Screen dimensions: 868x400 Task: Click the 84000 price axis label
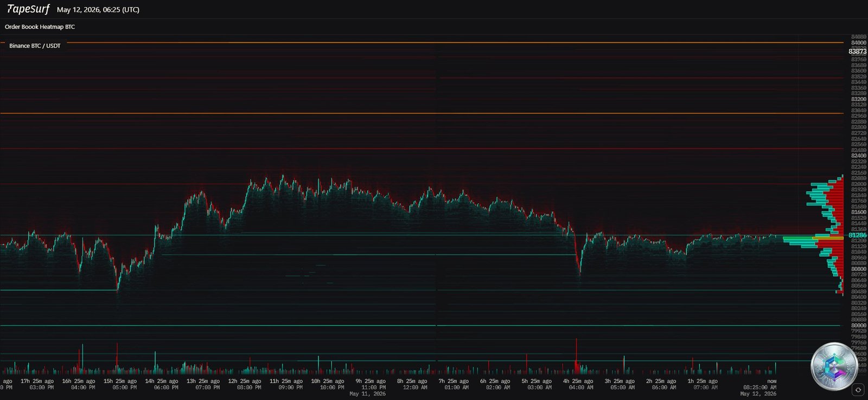(859, 42)
